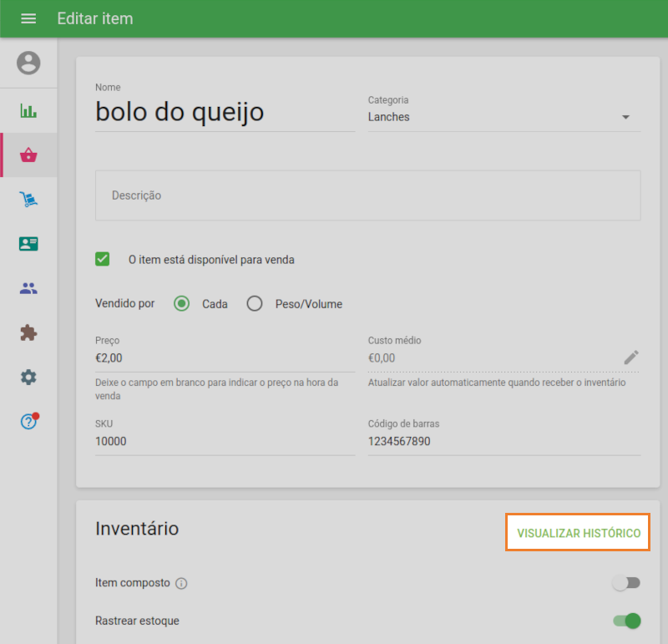Select the items (shopping bag) section
The height and width of the screenshot is (644, 668).
(28, 155)
